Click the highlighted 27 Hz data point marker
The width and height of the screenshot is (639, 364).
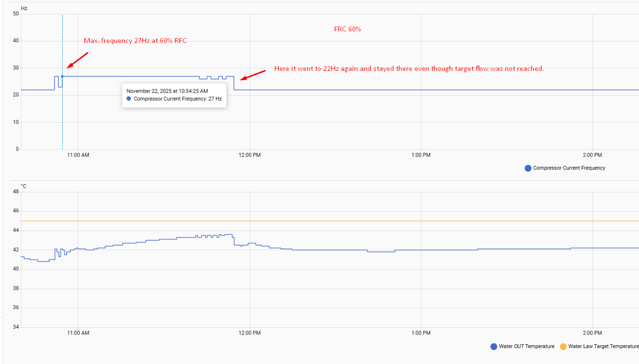click(x=62, y=76)
